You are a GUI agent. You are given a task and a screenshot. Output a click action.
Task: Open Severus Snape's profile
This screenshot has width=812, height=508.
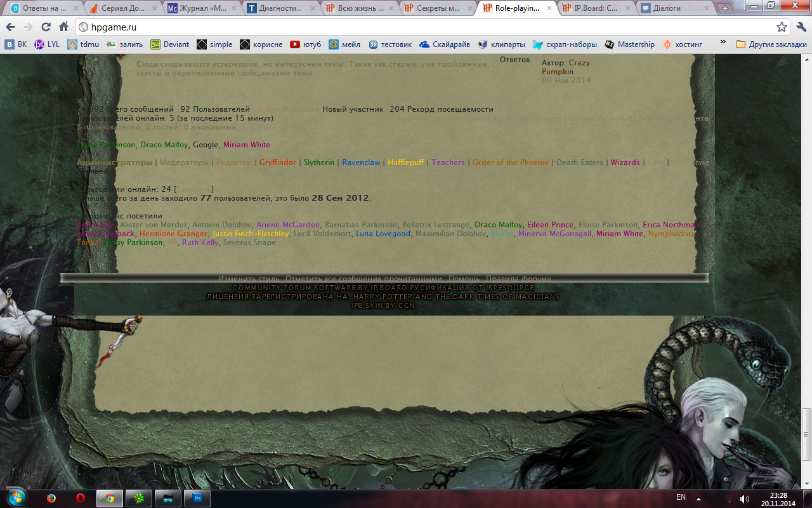tap(250, 243)
